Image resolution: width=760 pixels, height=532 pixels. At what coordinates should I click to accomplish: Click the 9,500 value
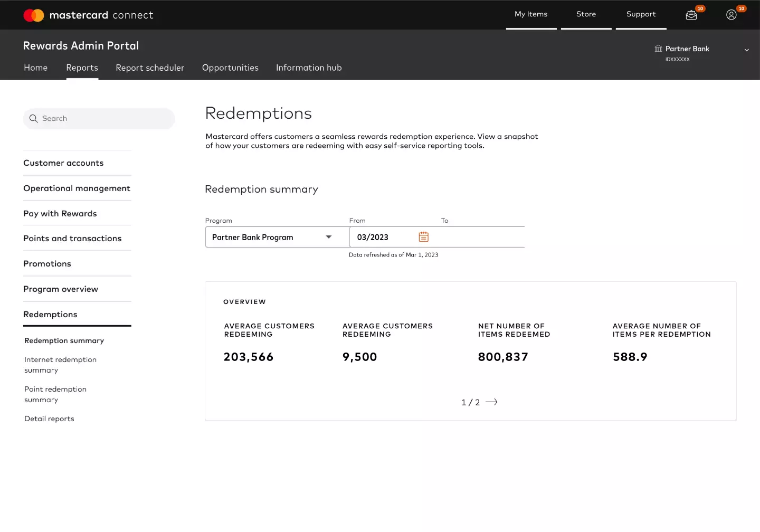[x=360, y=357]
